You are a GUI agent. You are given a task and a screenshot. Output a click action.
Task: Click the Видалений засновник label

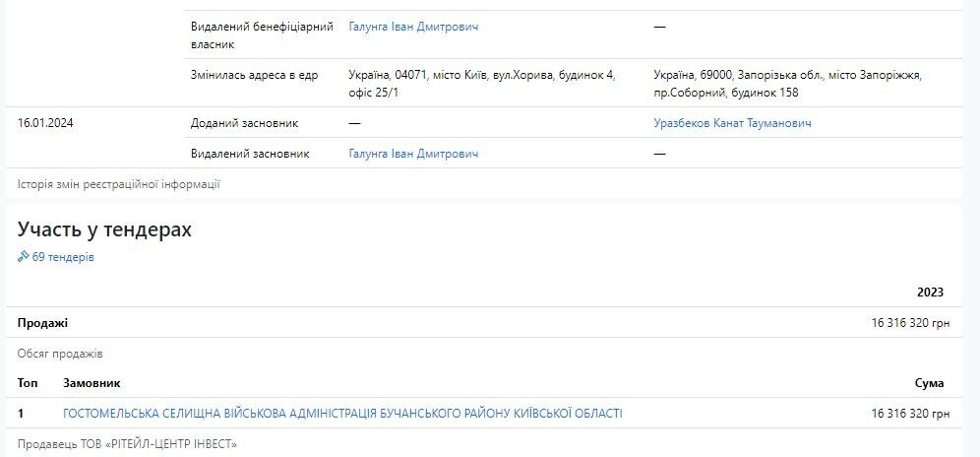[250, 154]
